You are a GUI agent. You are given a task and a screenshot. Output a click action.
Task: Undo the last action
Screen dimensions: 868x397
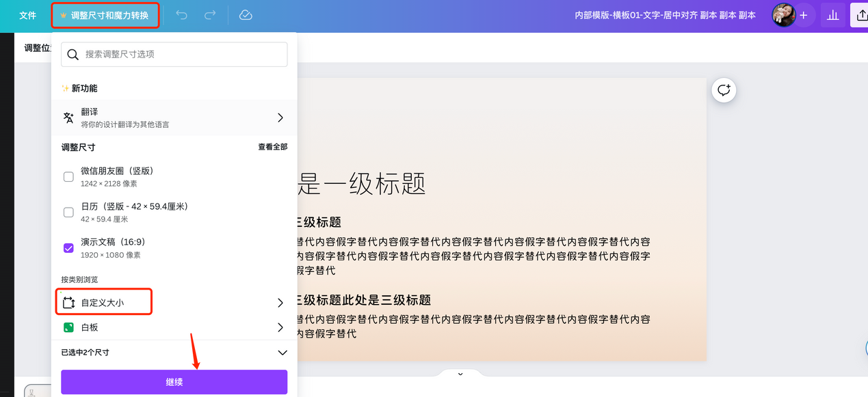click(x=181, y=15)
